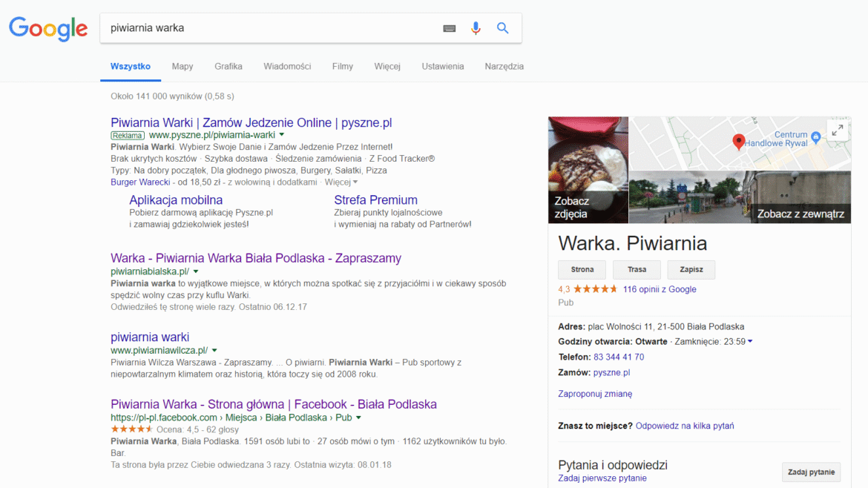Click the map thumbnail in knowledge panel
The height and width of the screenshot is (488, 868).
(x=740, y=143)
